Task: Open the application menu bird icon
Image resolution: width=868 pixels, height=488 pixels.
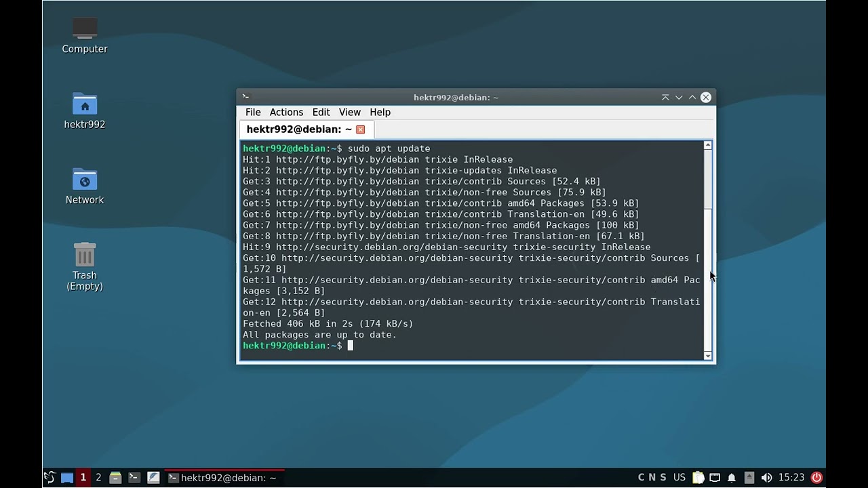Action: tap(50, 477)
